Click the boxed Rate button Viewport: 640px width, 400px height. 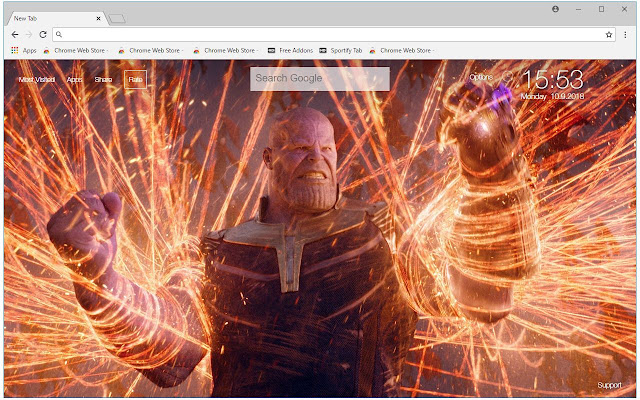[135, 80]
